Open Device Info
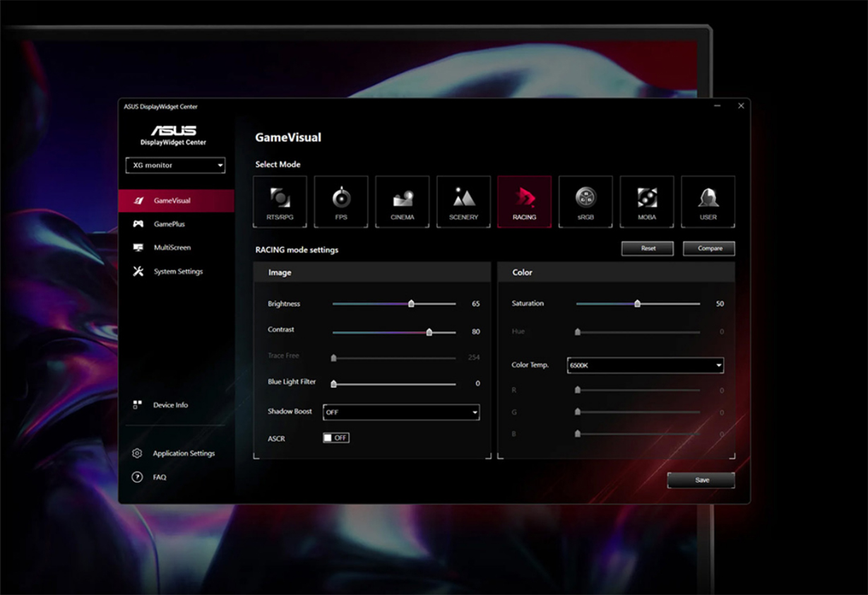 pyautogui.click(x=172, y=404)
